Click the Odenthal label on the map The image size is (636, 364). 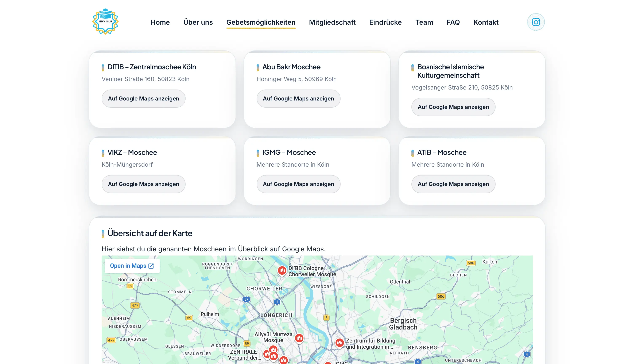pos(400,281)
